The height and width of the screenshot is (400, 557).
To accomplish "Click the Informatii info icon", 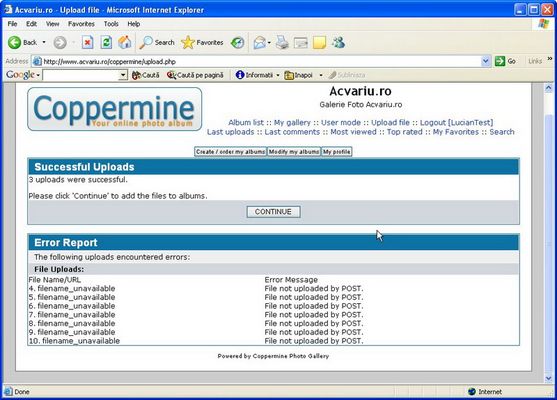I will [x=240, y=75].
